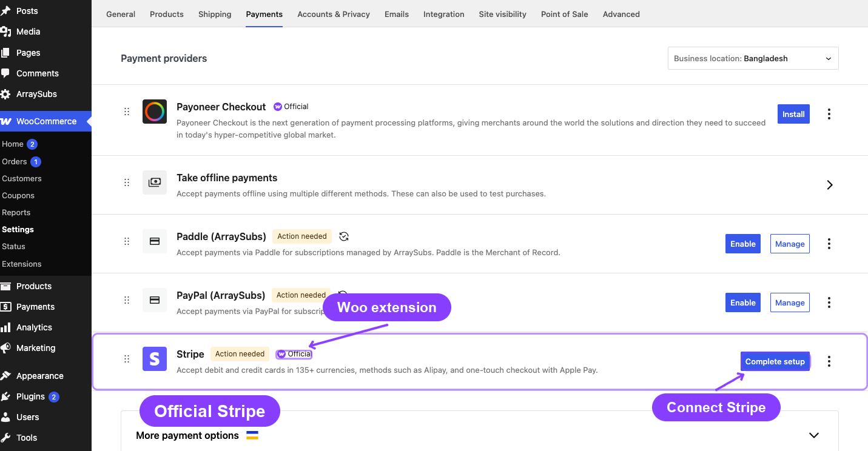Click Complete setup for Stripe
This screenshot has height=451, width=868.
coord(775,361)
